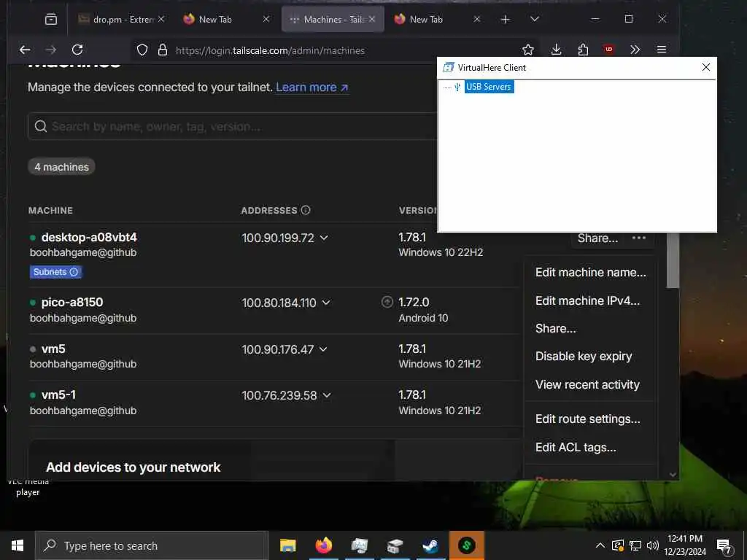
Task: Click the 4 machines badge
Action: click(61, 167)
